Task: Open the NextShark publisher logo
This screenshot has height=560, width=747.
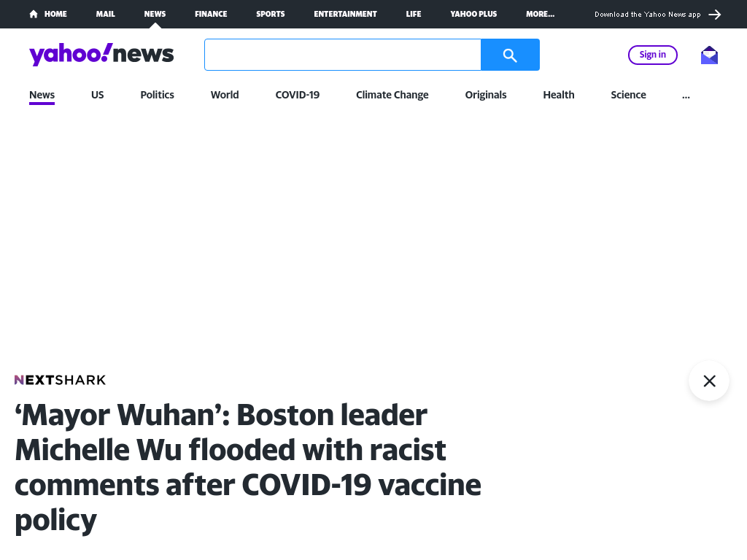Action: pos(60,380)
